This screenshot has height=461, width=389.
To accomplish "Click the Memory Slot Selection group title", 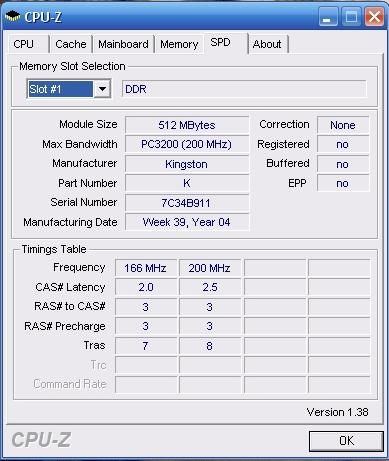I will point(72,66).
